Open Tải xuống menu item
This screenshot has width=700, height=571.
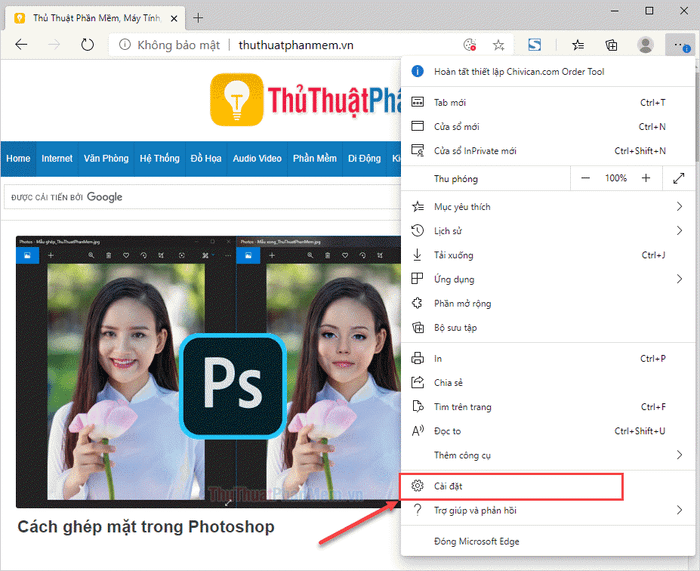click(x=548, y=255)
